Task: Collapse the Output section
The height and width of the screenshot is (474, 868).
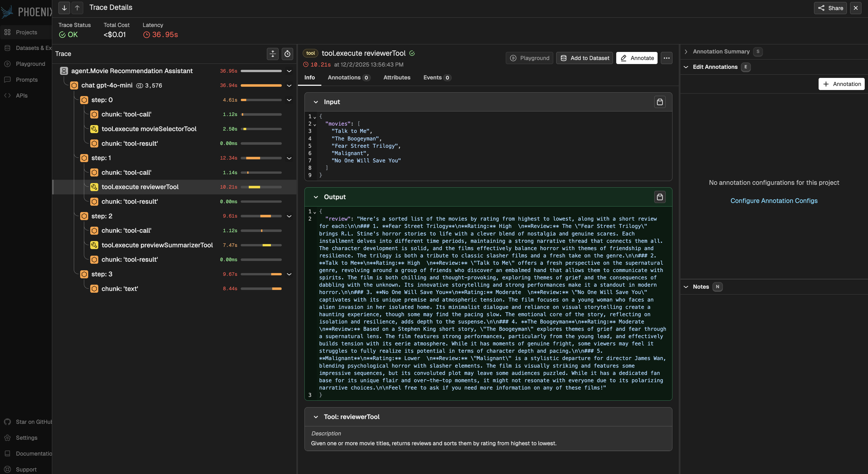Action: tap(316, 197)
